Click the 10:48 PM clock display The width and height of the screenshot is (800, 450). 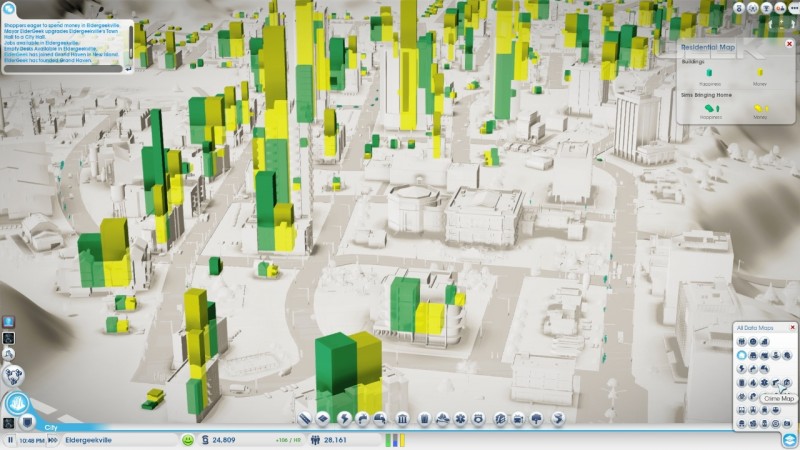tap(32, 440)
